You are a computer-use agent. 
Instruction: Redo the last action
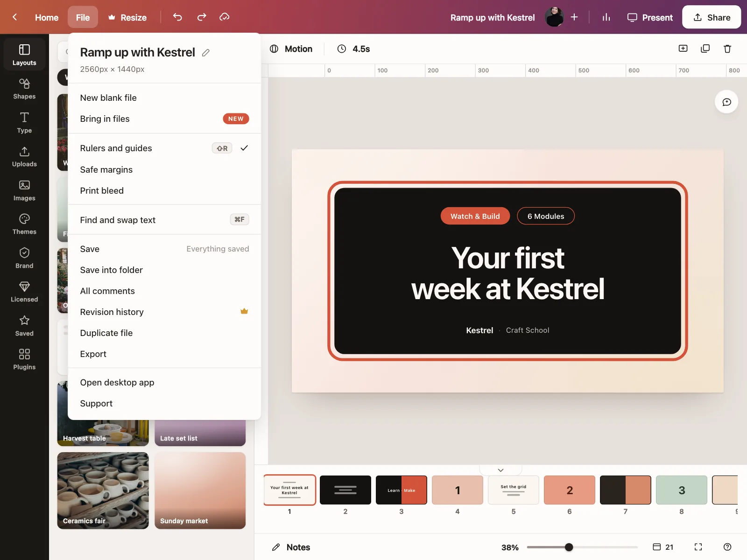[x=202, y=17]
